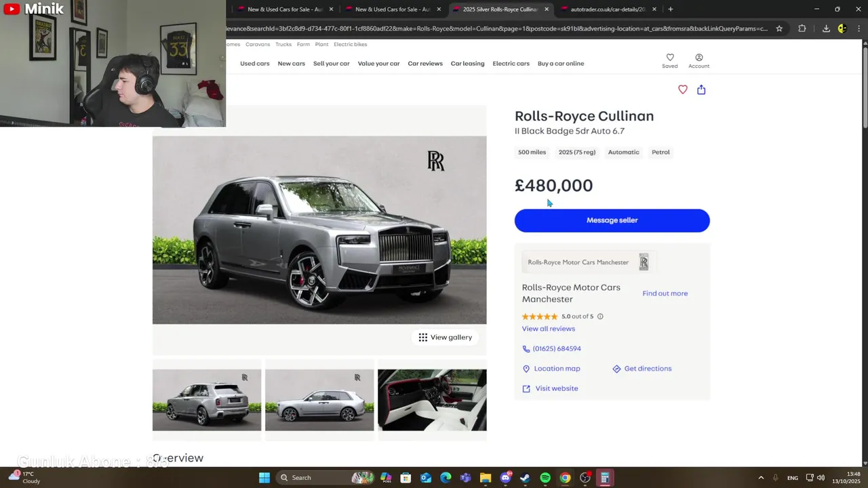Click the dealer phone number (01625) 684594
Viewport: 868px width, 488px height.
(557, 348)
